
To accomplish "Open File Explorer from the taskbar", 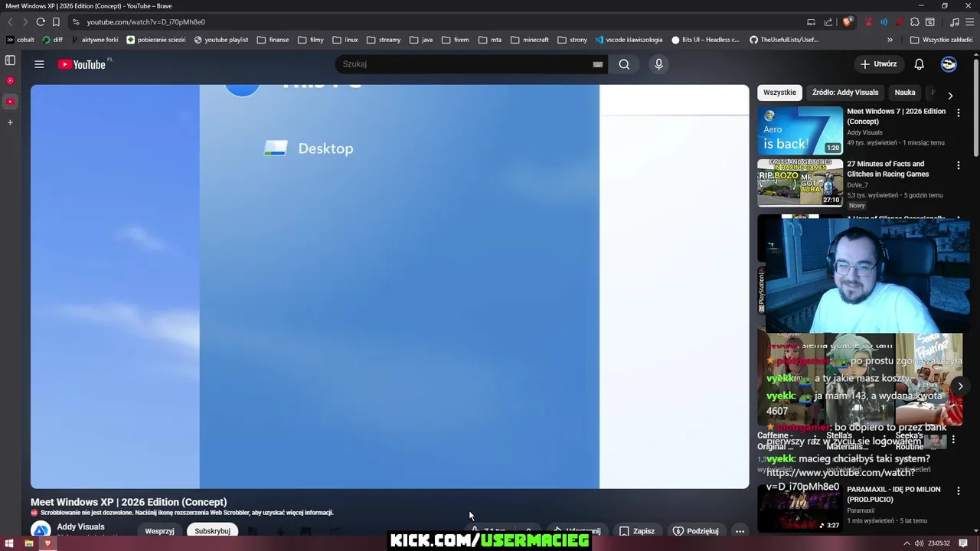I will pos(29,543).
